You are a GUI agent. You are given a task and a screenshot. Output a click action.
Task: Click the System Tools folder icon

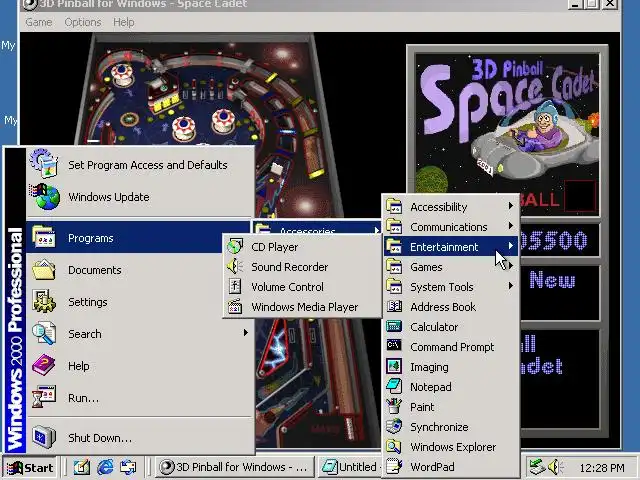pos(394,287)
